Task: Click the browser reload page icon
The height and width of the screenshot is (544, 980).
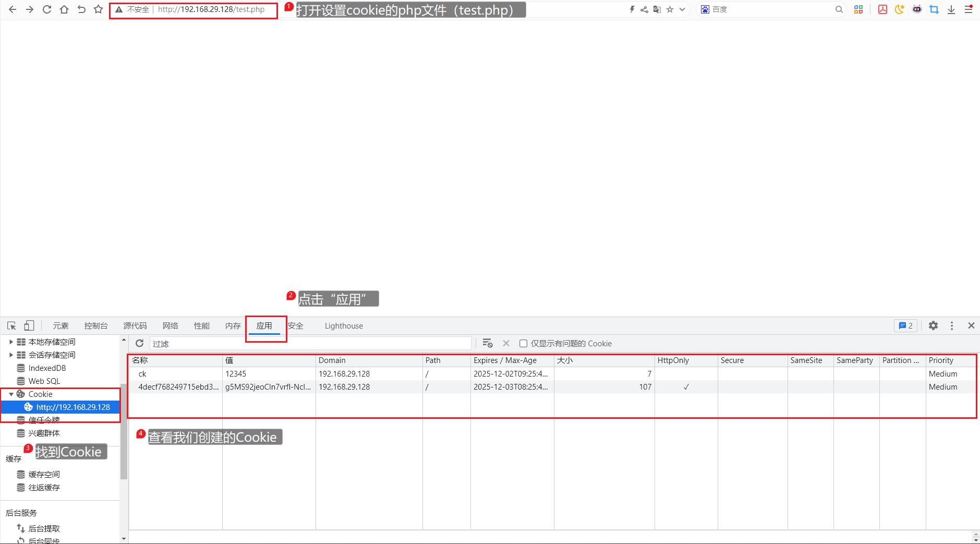Action: pyautogui.click(x=47, y=9)
